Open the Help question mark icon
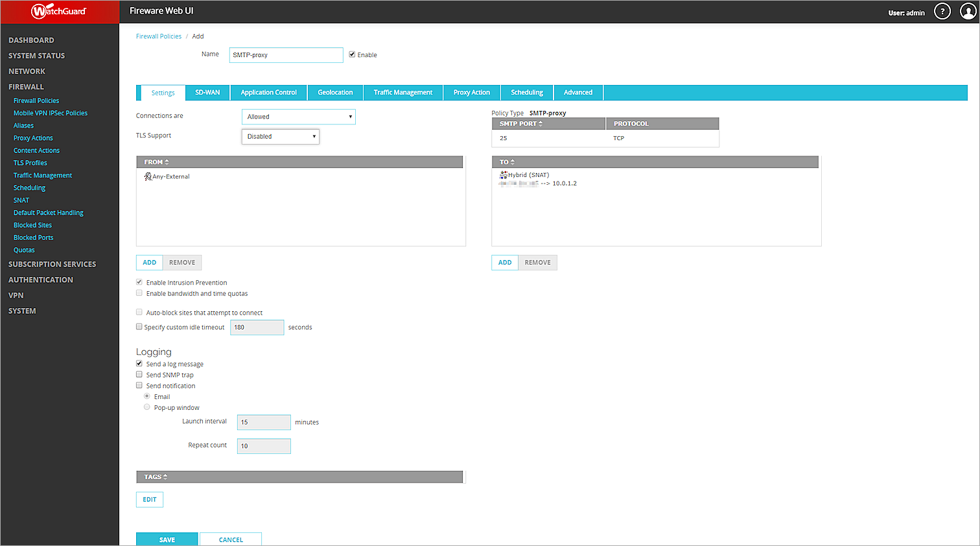Viewport: 980px width, 546px height. (x=942, y=11)
